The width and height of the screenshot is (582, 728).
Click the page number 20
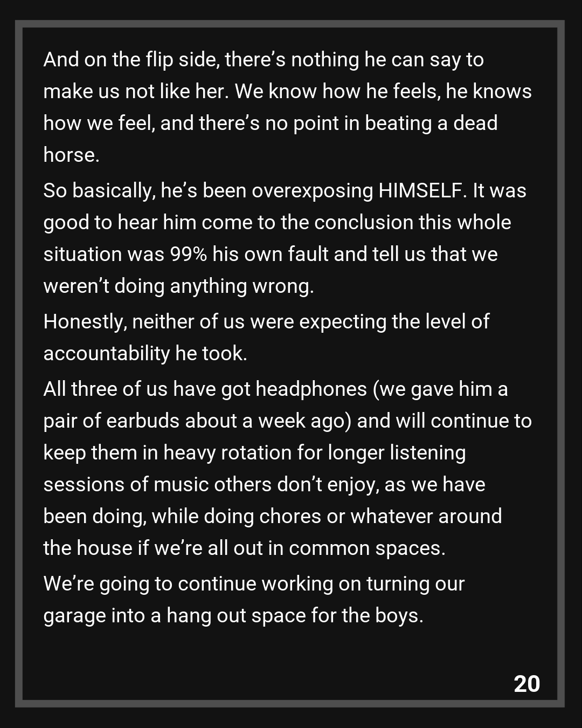(526, 684)
